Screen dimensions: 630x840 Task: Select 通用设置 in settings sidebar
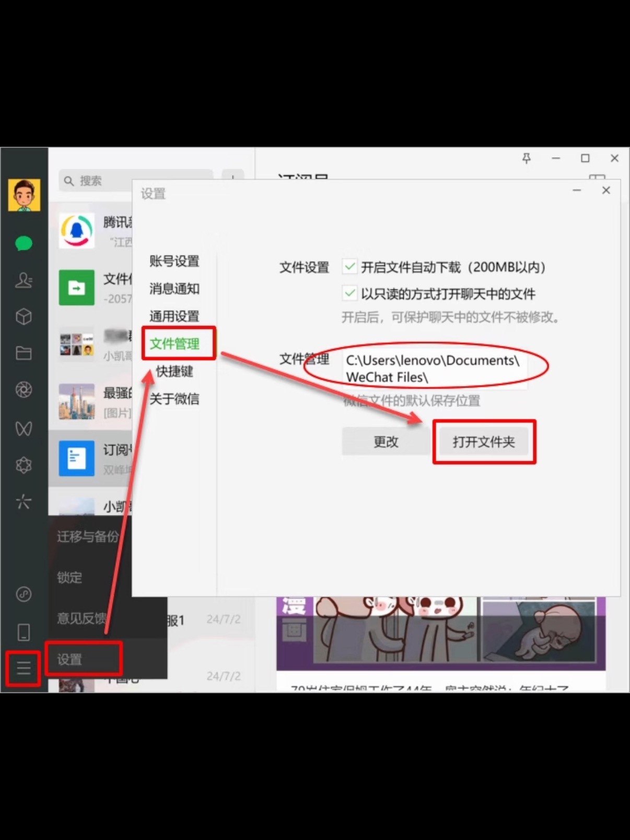[174, 316]
